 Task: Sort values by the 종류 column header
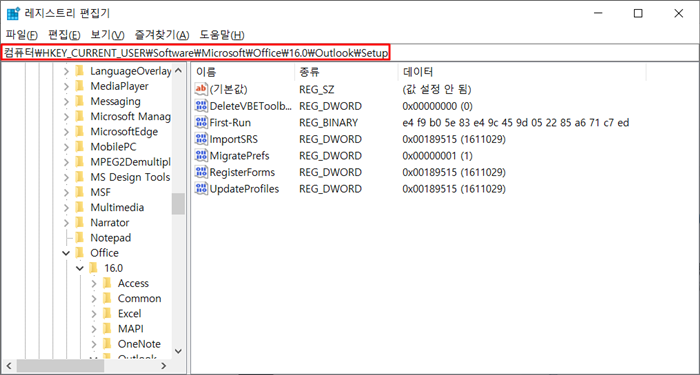pyautogui.click(x=346, y=71)
